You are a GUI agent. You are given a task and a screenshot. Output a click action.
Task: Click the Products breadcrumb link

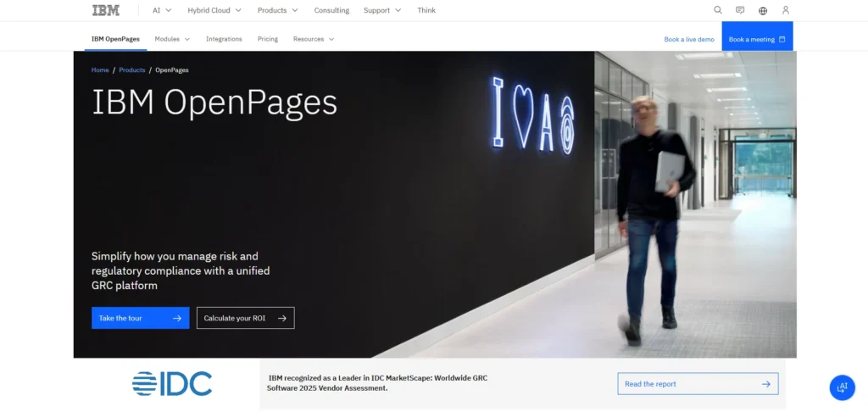pyautogui.click(x=131, y=70)
